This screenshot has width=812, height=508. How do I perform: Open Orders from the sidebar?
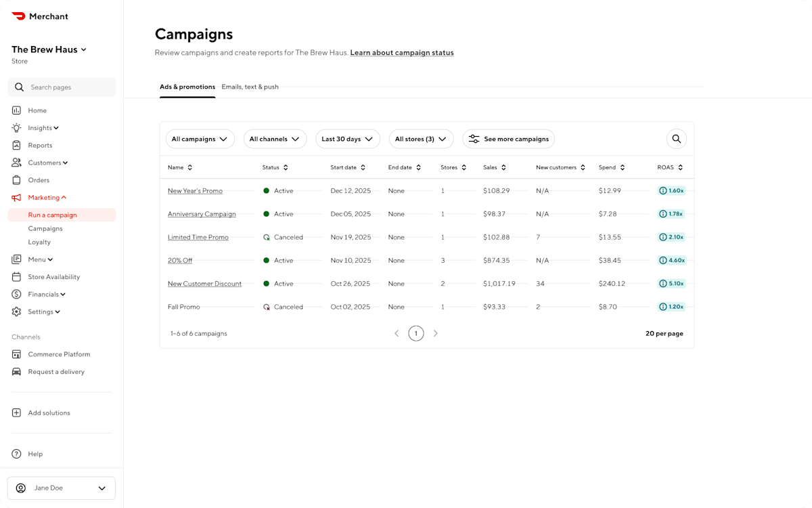pyautogui.click(x=37, y=179)
